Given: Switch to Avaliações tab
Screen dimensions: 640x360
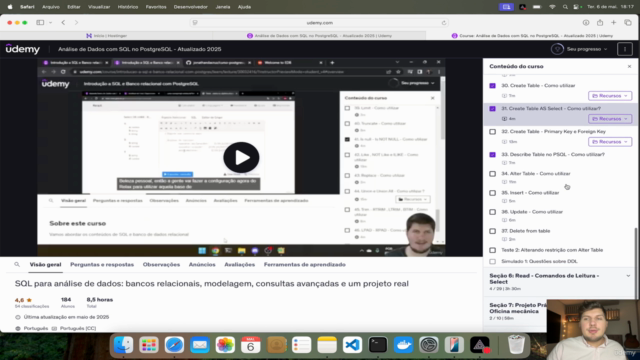Looking at the screenshot, I should (240, 264).
